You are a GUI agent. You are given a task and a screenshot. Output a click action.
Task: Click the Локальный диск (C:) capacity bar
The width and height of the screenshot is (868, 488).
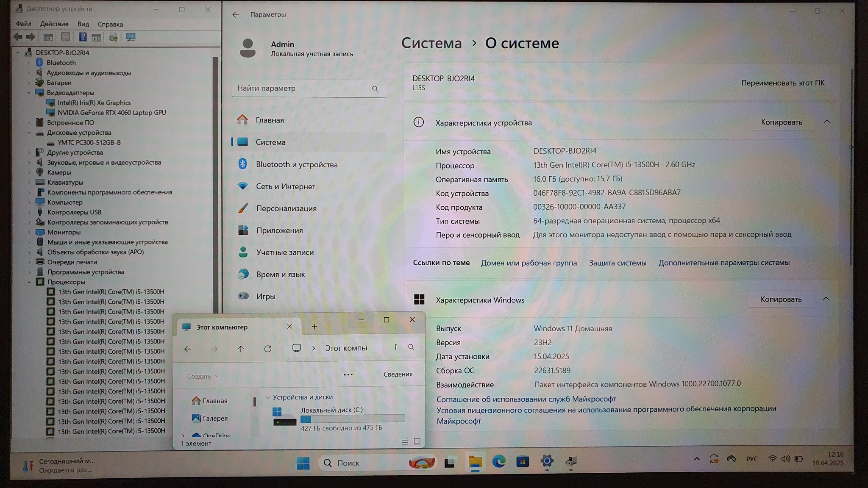(352, 419)
